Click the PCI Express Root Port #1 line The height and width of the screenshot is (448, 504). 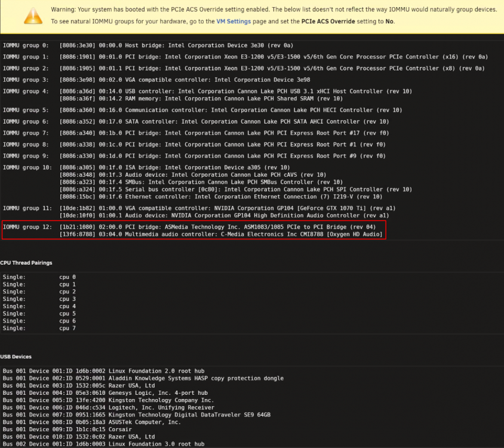point(194,145)
